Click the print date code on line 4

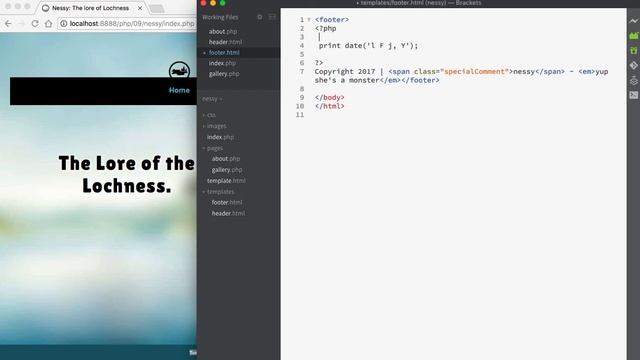click(x=368, y=46)
